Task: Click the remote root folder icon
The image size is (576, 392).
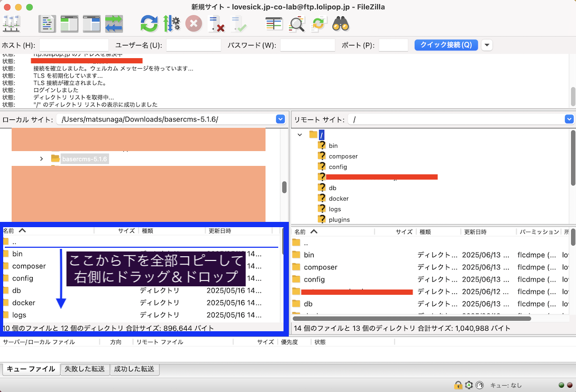Action: pyautogui.click(x=313, y=134)
